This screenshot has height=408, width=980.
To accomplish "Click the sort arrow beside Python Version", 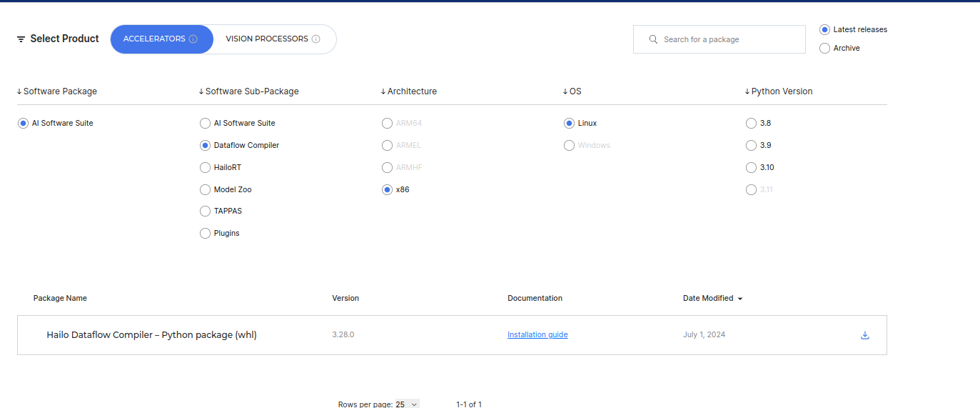I will 747,91.
